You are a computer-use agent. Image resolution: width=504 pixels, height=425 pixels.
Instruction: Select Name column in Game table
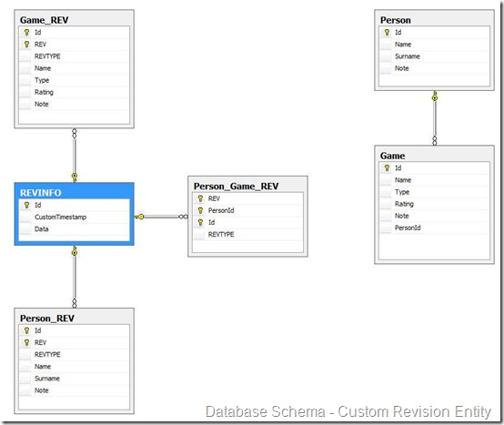point(434,180)
